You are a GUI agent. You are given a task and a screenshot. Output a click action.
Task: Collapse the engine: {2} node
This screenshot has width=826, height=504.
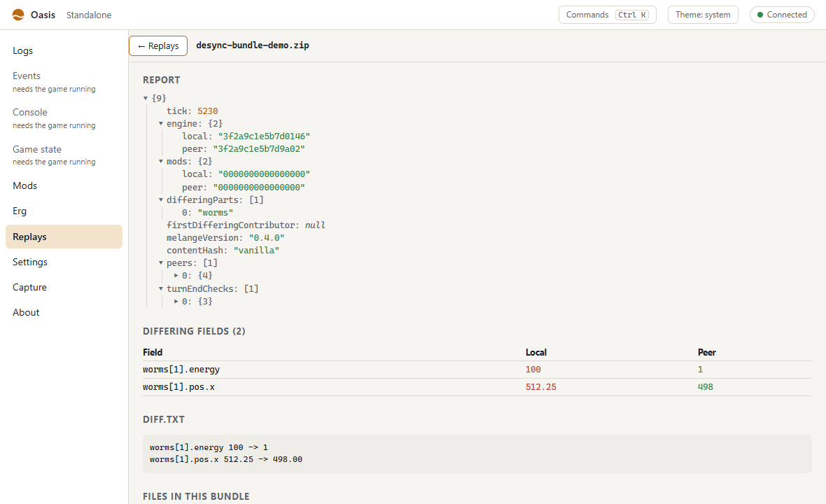(x=161, y=124)
